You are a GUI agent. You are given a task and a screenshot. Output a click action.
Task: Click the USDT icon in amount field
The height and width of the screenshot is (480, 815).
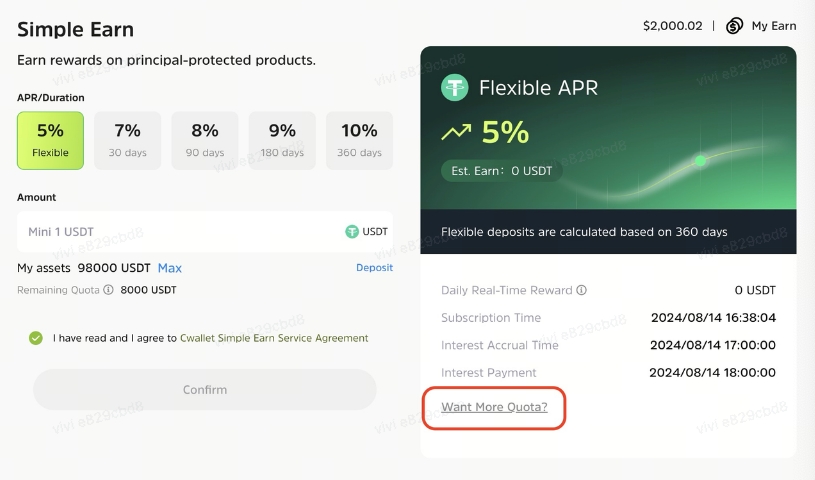(x=352, y=231)
